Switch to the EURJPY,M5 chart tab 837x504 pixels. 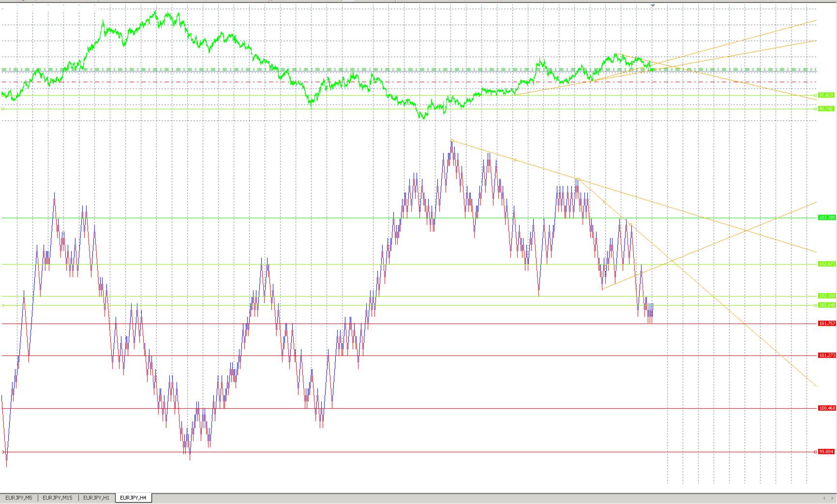click(x=18, y=498)
